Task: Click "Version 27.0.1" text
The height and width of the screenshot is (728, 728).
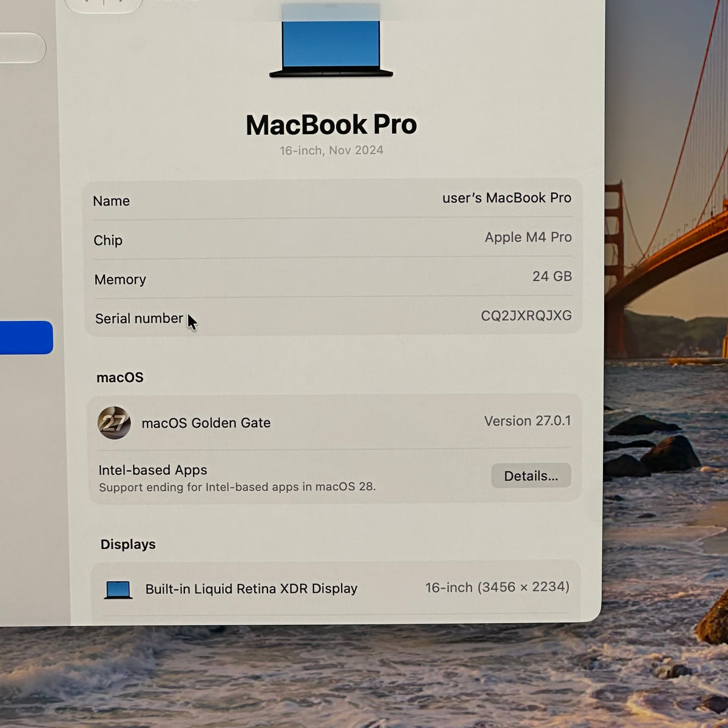Action: [x=527, y=421]
